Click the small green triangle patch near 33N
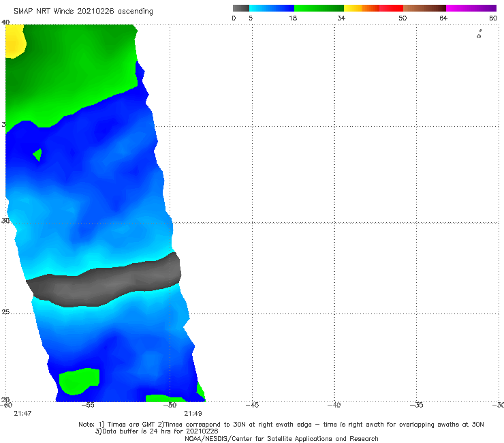 point(38,155)
